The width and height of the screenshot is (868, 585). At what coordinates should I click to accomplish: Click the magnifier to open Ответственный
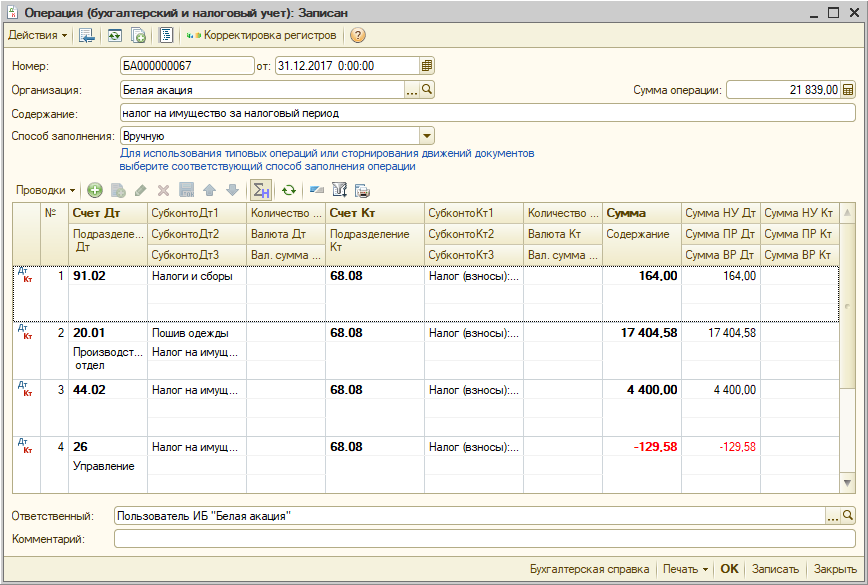click(848, 516)
